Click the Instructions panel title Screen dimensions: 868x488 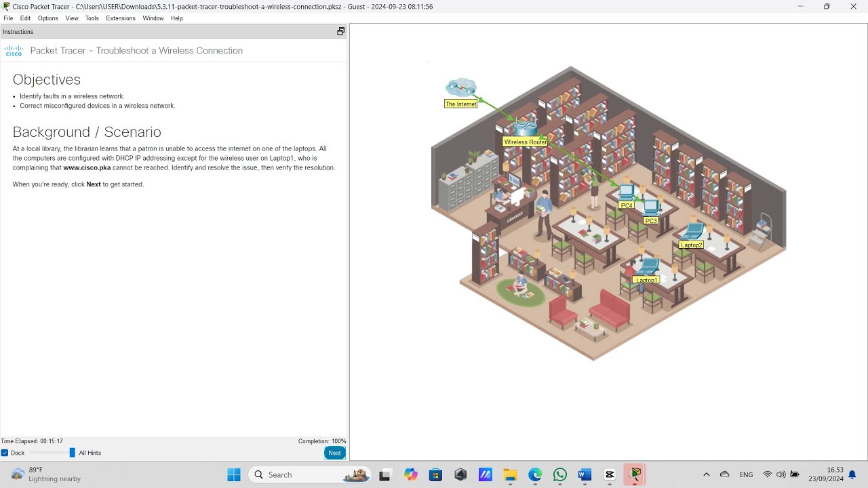point(18,32)
